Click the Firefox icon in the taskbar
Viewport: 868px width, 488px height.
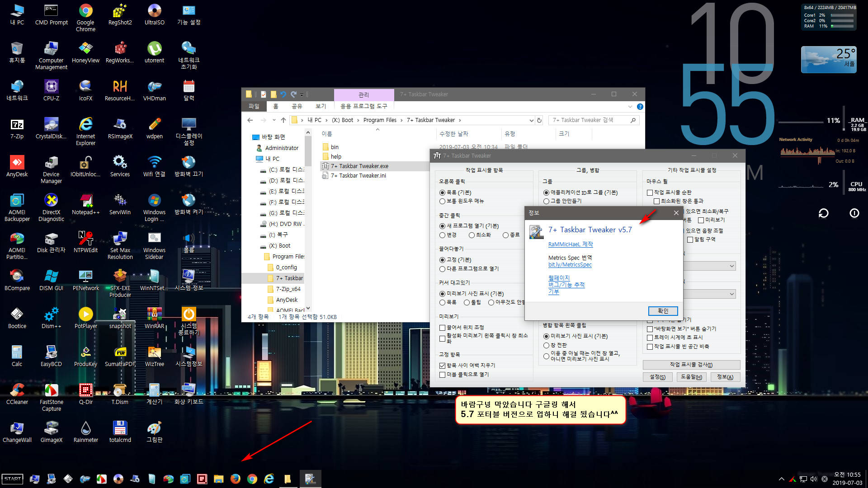coord(235,479)
